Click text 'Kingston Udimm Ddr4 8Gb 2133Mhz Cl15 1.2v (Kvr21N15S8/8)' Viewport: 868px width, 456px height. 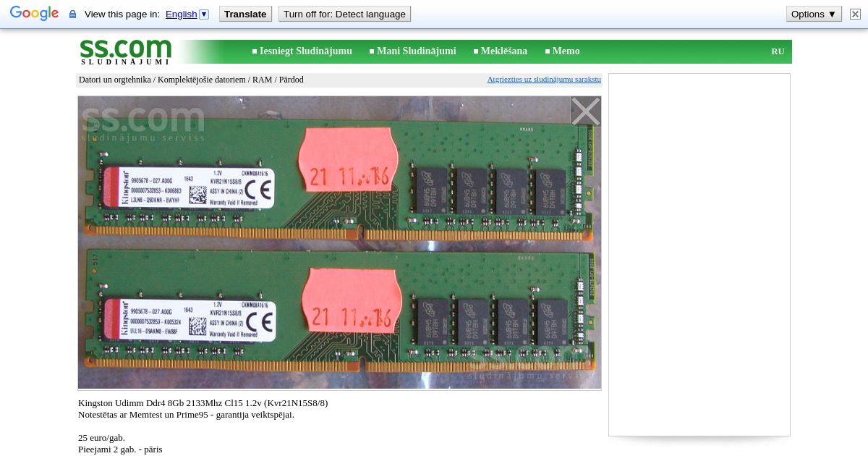click(203, 403)
